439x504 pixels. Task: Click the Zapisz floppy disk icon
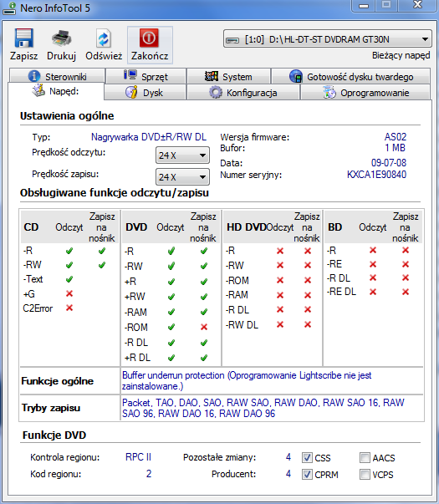[x=23, y=38]
